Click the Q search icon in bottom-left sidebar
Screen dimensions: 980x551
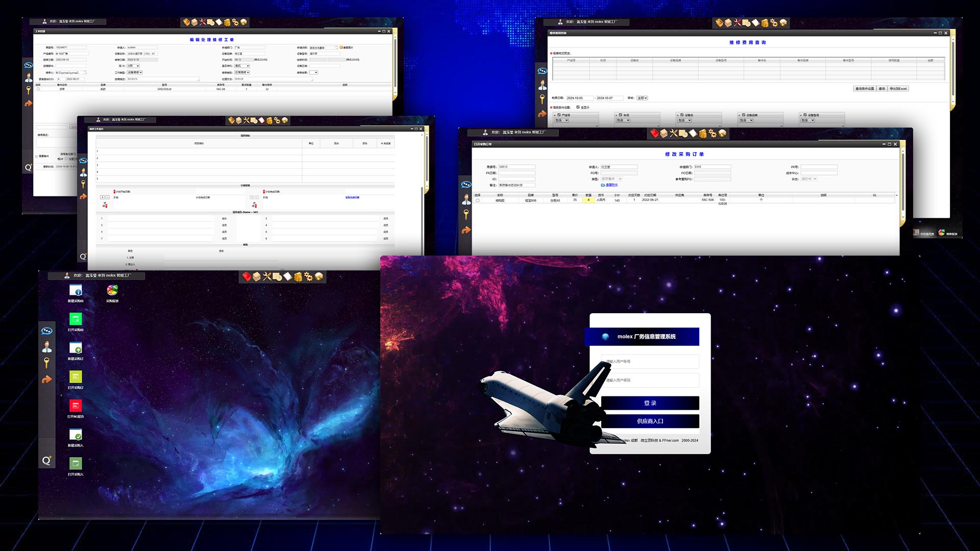46,461
